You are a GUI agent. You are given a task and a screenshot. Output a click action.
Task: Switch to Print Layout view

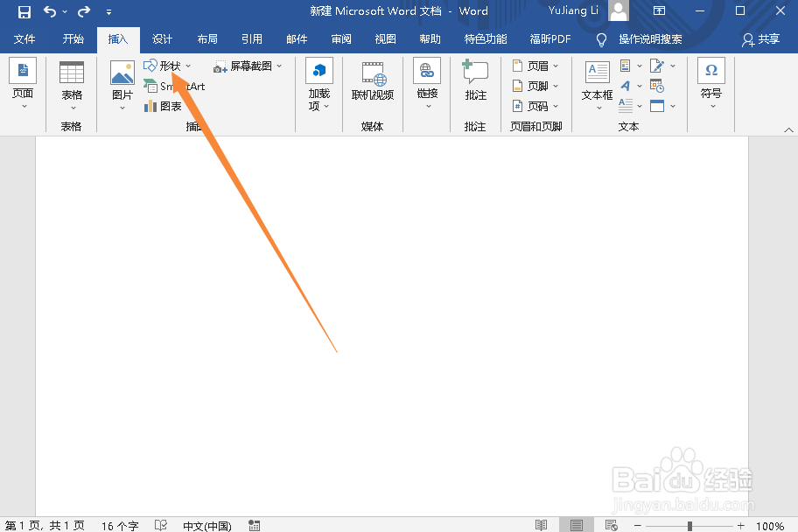click(576, 525)
